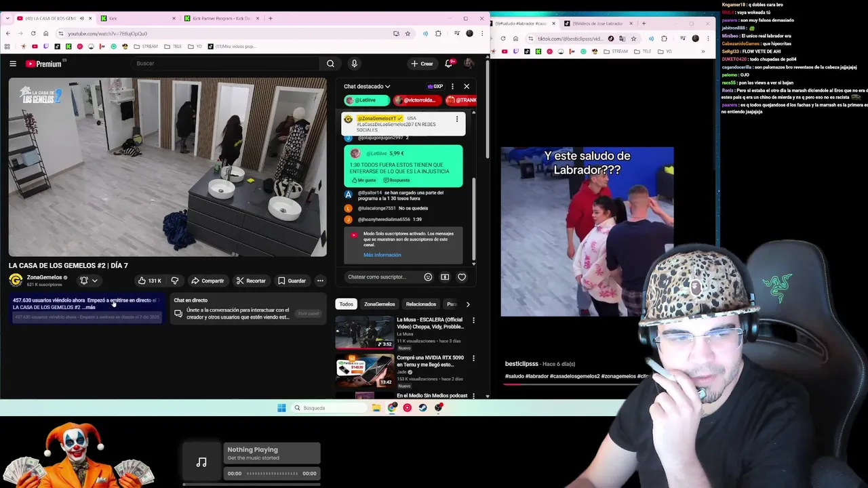Expand the subscription notification bell dropdown
This screenshot has height=488, width=868.
coord(89,281)
